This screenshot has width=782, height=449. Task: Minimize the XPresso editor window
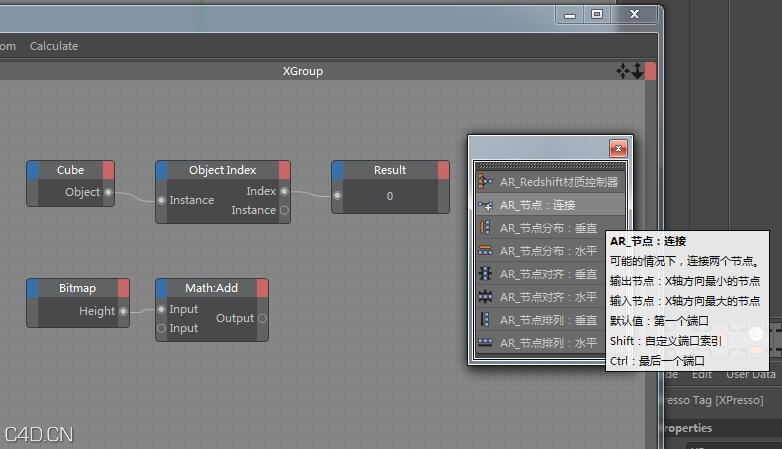click(x=570, y=14)
